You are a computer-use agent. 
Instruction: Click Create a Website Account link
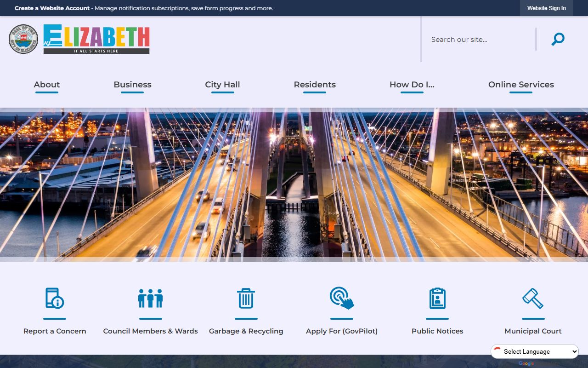click(52, 8)
